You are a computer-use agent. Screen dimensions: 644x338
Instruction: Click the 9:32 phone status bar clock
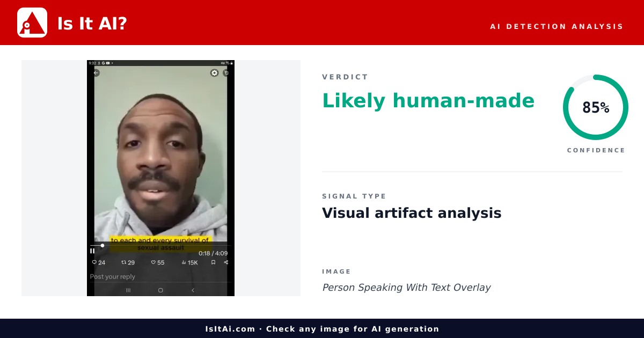click(92, 63)
